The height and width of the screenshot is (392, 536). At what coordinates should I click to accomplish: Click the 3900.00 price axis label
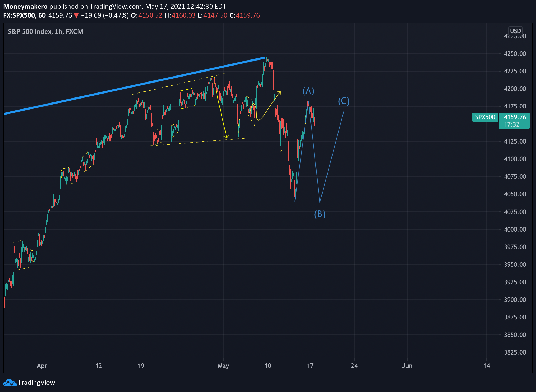tap(515, 300)
